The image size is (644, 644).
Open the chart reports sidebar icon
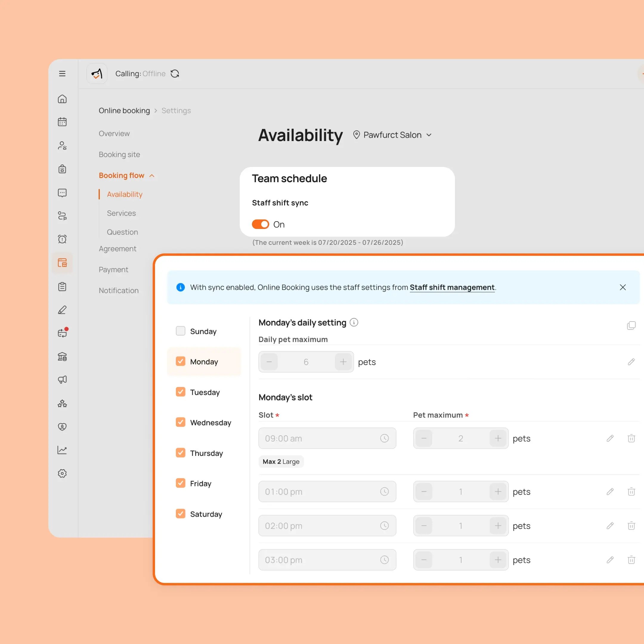(x=62, y=450)
